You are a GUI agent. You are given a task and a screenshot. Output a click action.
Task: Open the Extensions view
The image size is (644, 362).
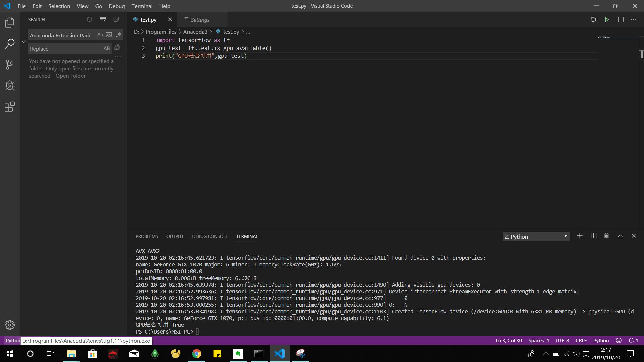[x=10, y=107]
